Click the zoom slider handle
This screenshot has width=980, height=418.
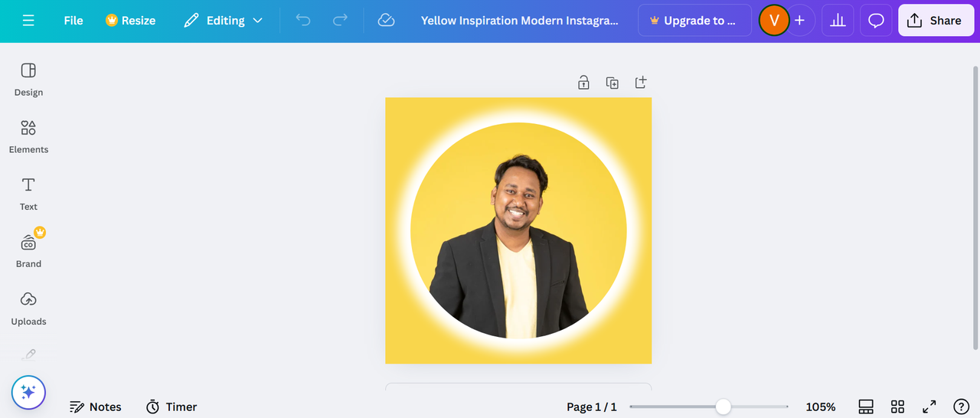click(x=723, y=407)
